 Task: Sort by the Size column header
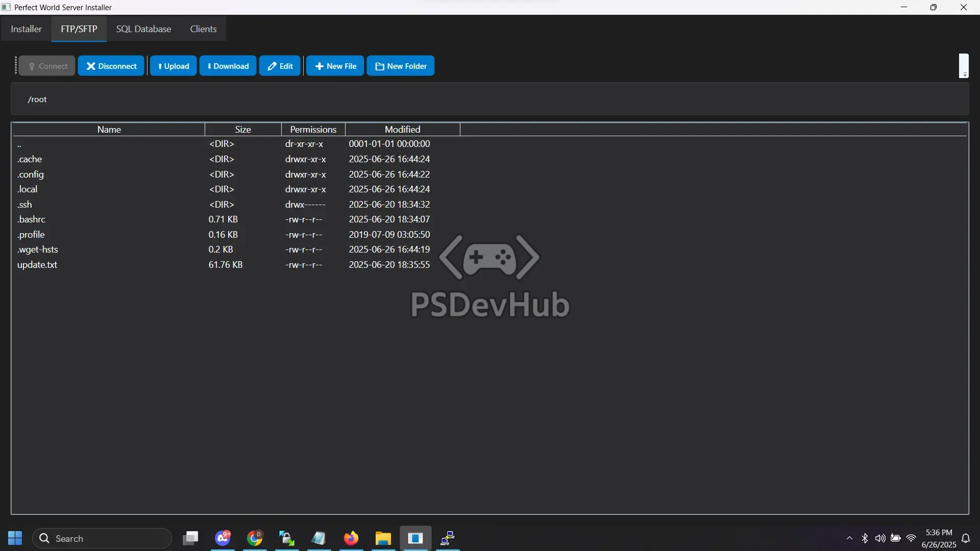tap(243, 130)
